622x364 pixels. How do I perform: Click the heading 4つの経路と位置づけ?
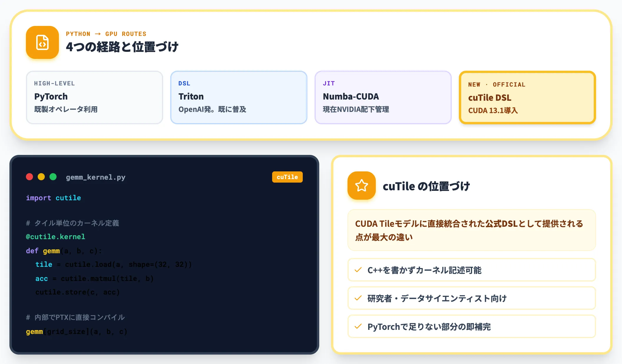coord(122,47)
